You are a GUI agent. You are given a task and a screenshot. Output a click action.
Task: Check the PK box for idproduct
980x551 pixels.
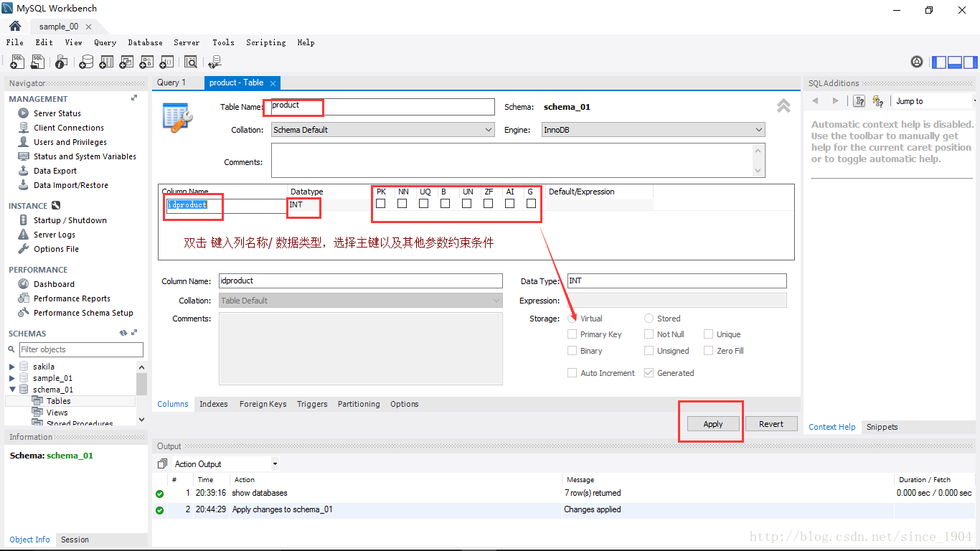click(x=381, y=204)
